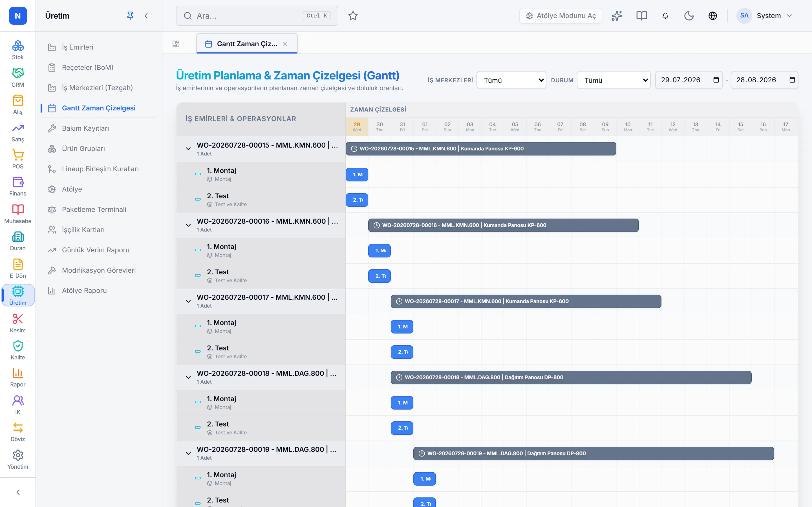Collapse the main navigation rail at bottom
812x507 pixels.
[x=18, y=492]
